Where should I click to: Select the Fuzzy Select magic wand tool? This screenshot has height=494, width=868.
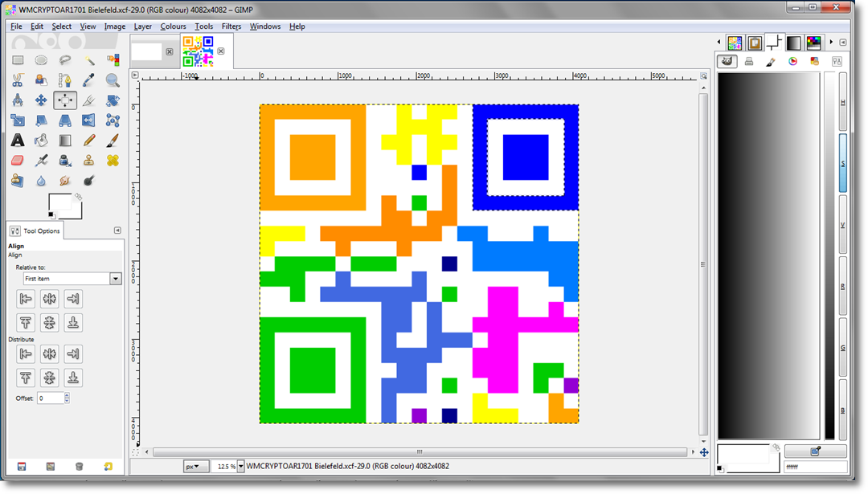(88, 59)
